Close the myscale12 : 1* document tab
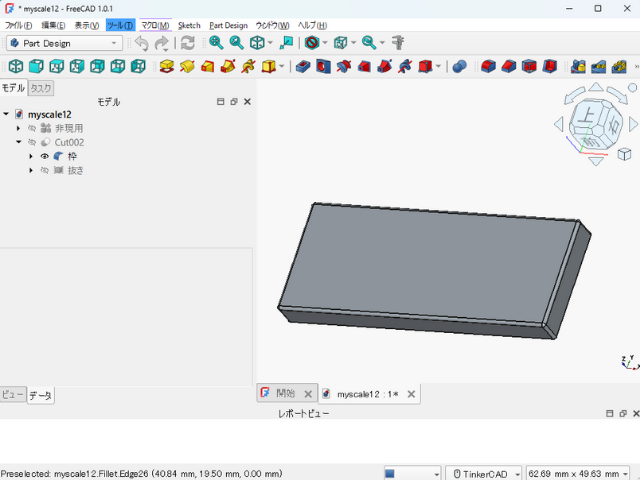 [411, 394]
